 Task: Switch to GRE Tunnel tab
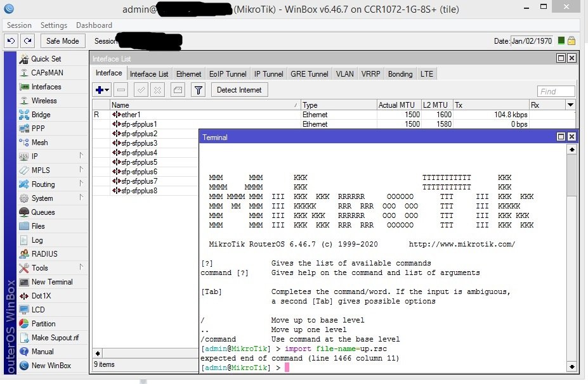click(x=310, y=74)
